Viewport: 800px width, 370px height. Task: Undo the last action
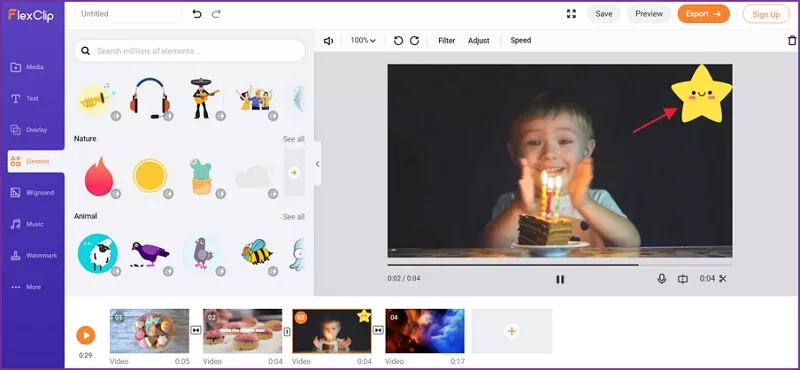pyautogui.click(x=197, y=14)
